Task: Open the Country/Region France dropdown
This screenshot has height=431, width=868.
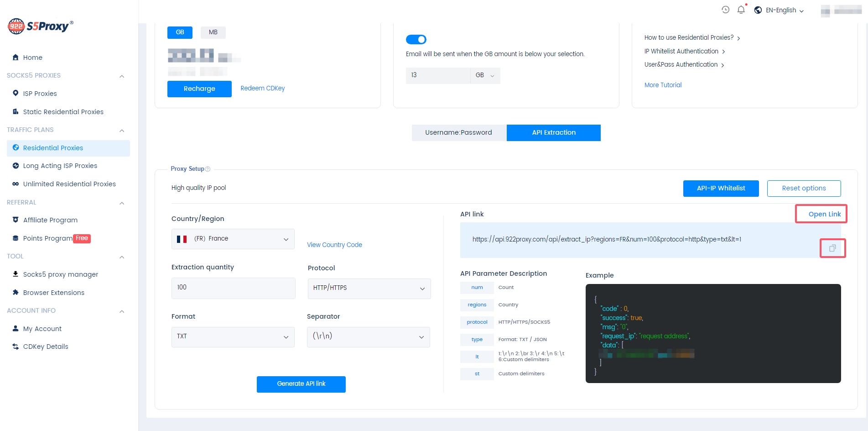Action: (x=233, y=239)
